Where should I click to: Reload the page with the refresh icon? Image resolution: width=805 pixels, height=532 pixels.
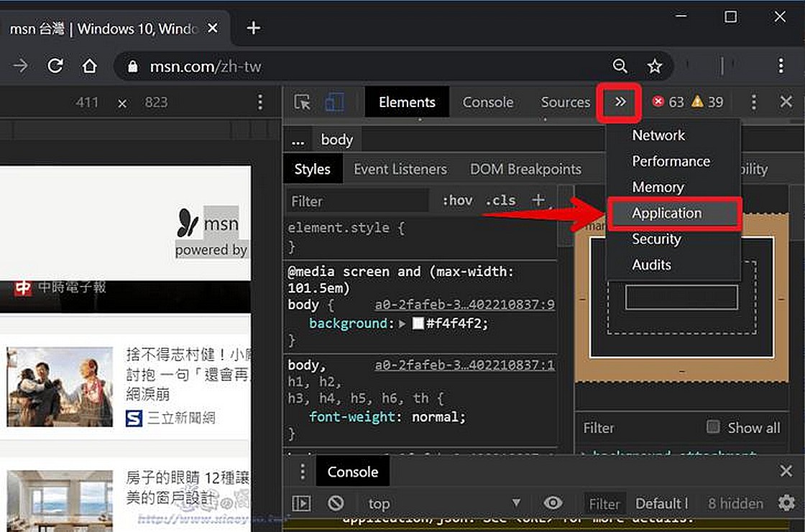coord(55,65)
